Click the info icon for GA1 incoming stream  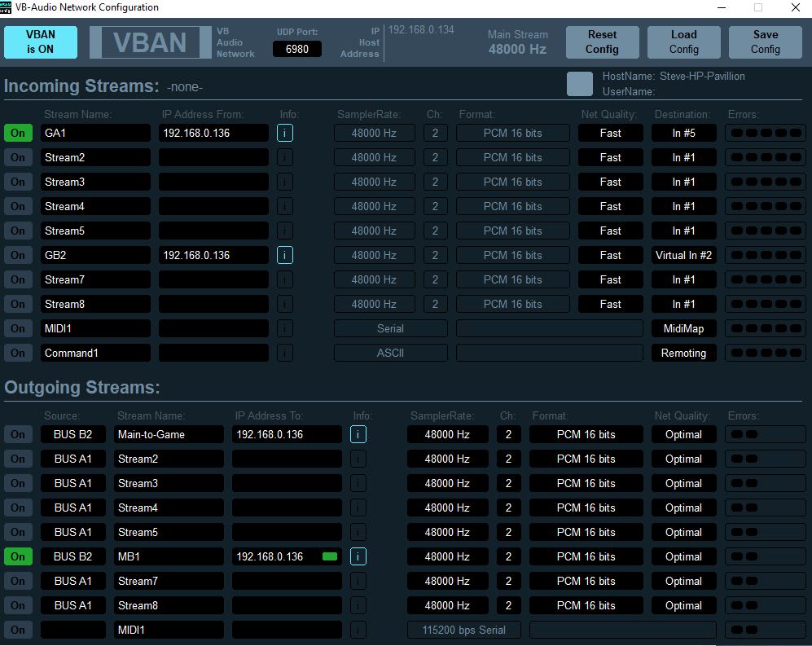point(285,133)
